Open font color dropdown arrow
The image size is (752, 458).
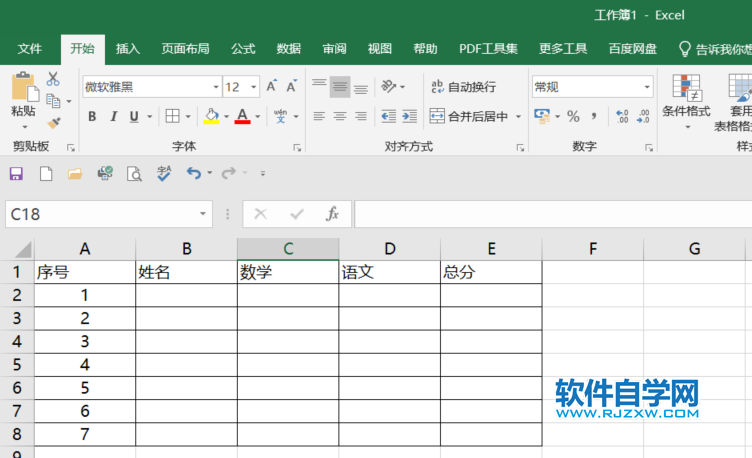258,117
